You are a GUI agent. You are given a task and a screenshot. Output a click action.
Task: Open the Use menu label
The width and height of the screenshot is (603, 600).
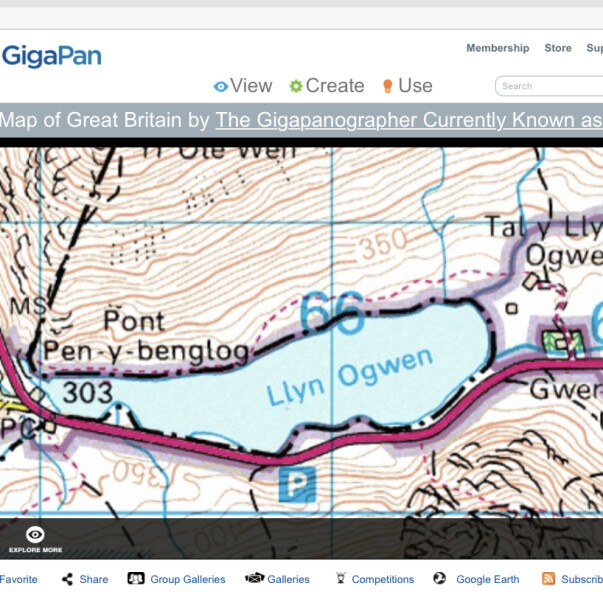click(415, 85)
